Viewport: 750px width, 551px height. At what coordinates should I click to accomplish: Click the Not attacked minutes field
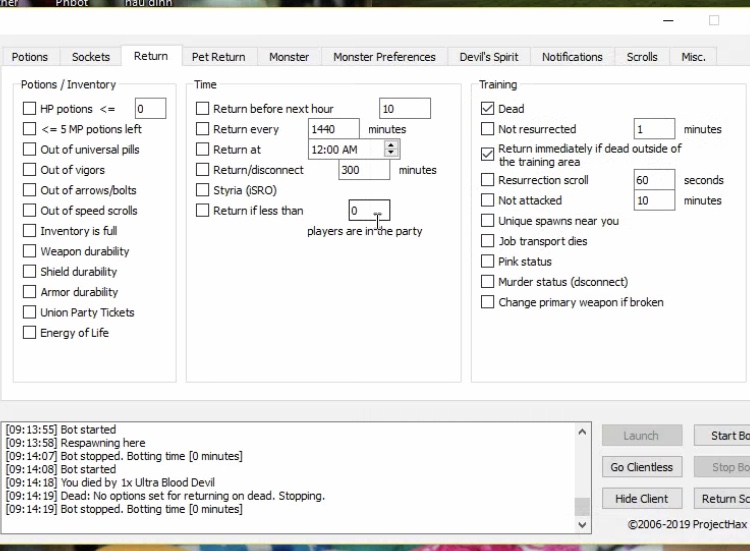click(x=654, y=201)
